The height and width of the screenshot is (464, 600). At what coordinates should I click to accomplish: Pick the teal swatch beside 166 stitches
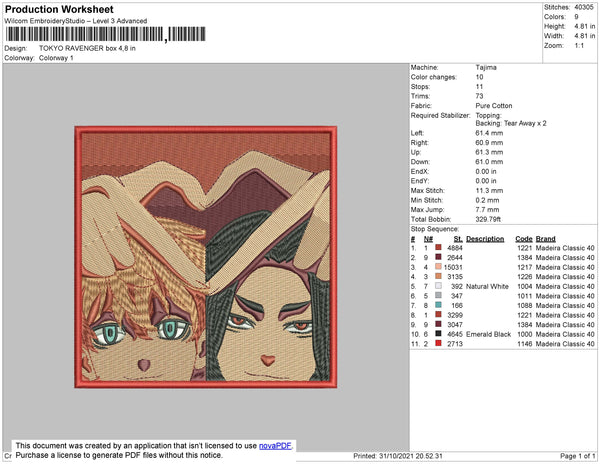[439, 305]
